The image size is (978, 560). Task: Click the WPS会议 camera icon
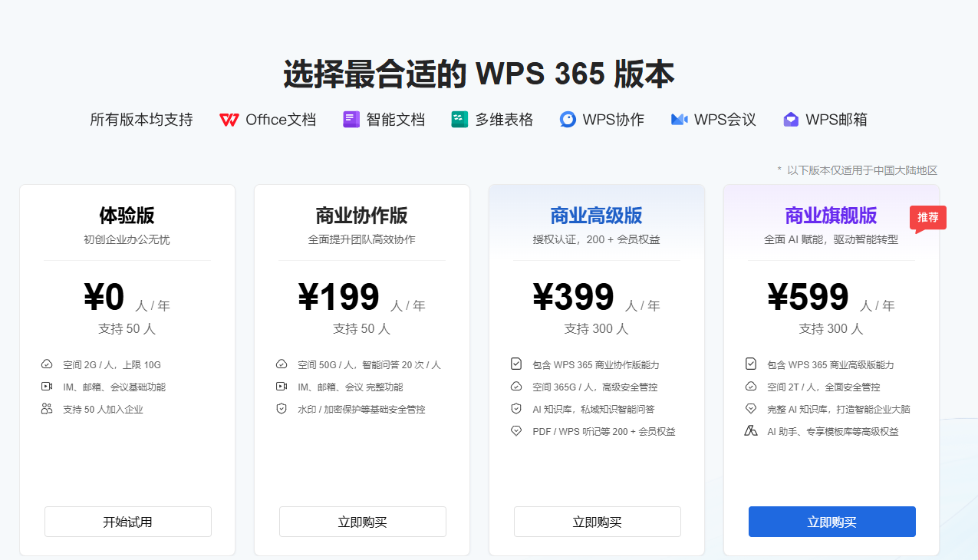[679, 120]
